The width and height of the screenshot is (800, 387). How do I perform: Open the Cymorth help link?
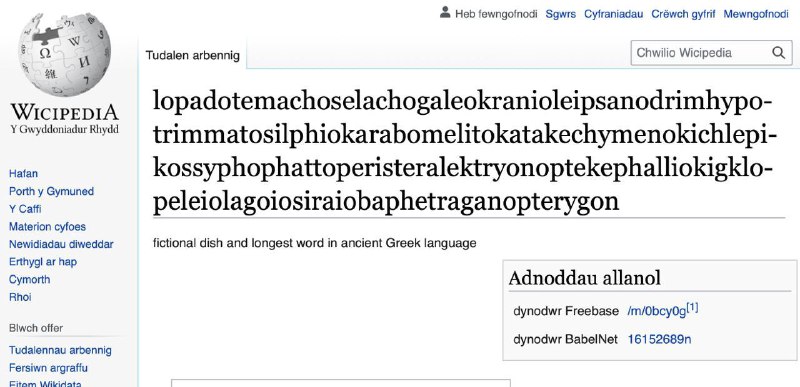(x=30, y=279)
